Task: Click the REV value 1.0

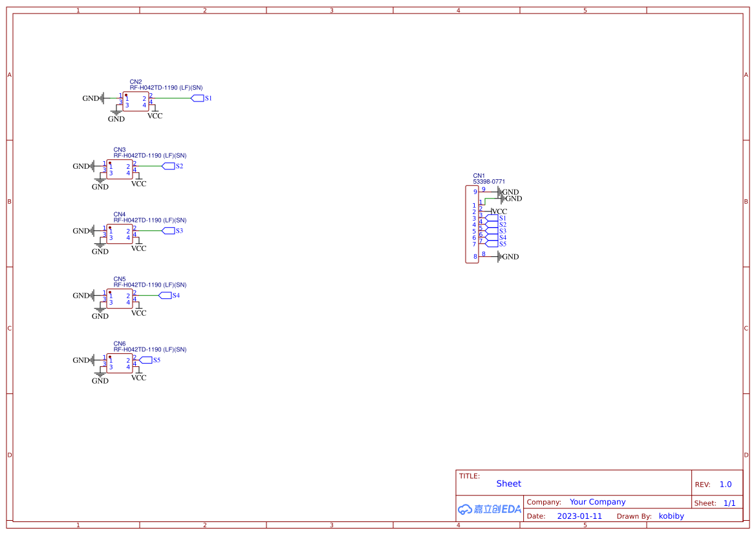Action: pos(725,484)
